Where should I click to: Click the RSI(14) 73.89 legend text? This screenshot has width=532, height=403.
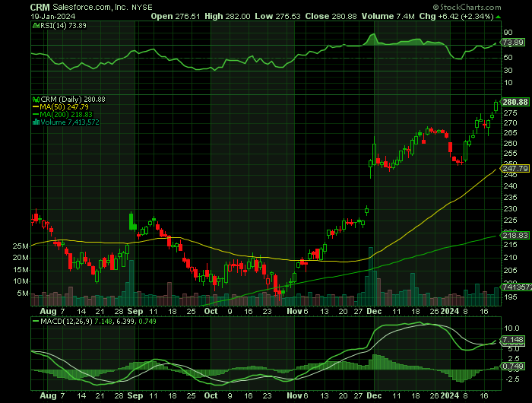coord(63,25)
